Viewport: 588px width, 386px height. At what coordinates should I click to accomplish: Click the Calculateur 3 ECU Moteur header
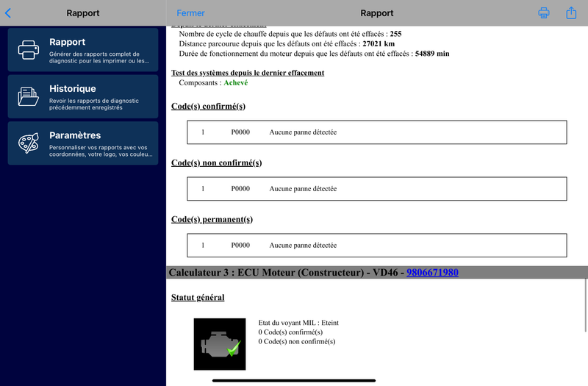[x=287, y=273]
